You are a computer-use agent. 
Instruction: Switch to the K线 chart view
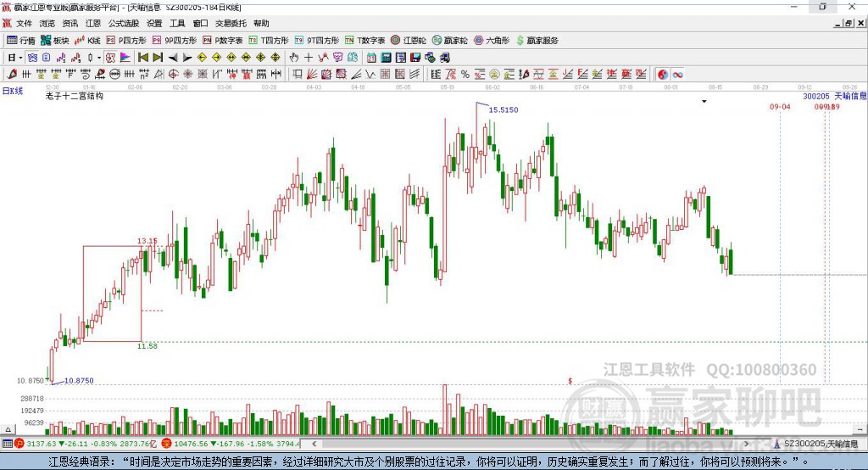coord(87,41)
